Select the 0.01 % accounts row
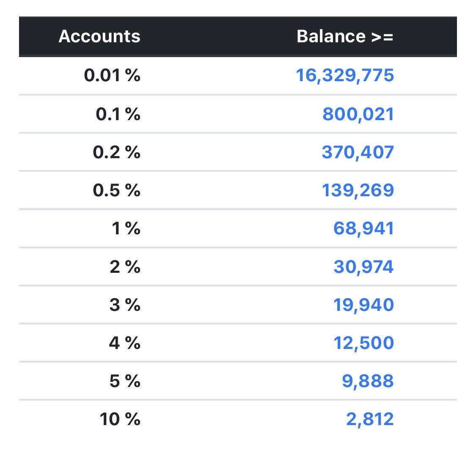 tap(113, 76)
